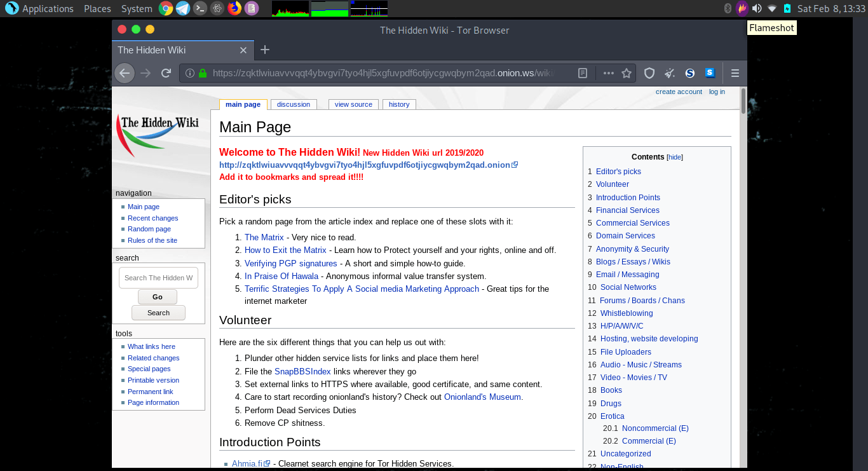Open the Wi-Fi network tray icon
868x471 pixels.
(x=772, y=8)
